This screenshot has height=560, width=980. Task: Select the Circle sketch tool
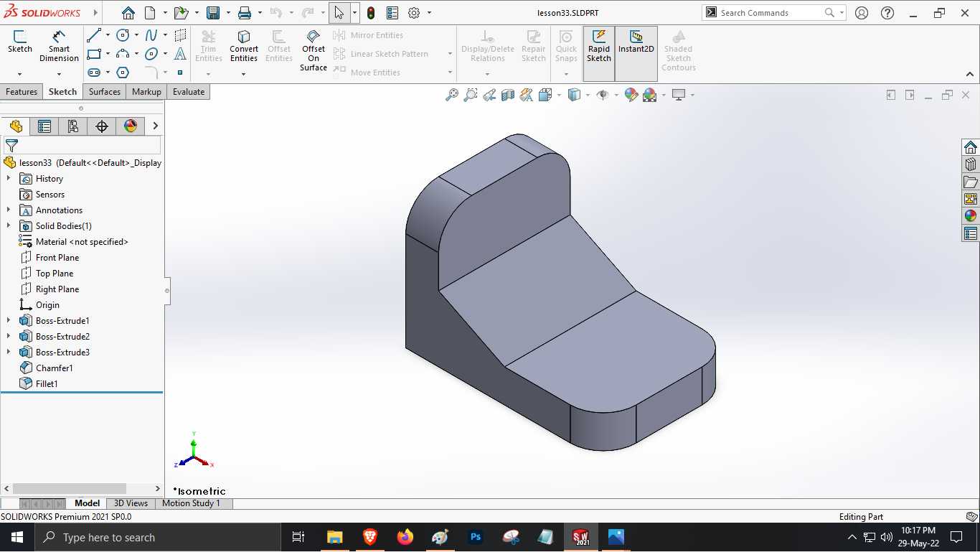(x=123, y=35)
